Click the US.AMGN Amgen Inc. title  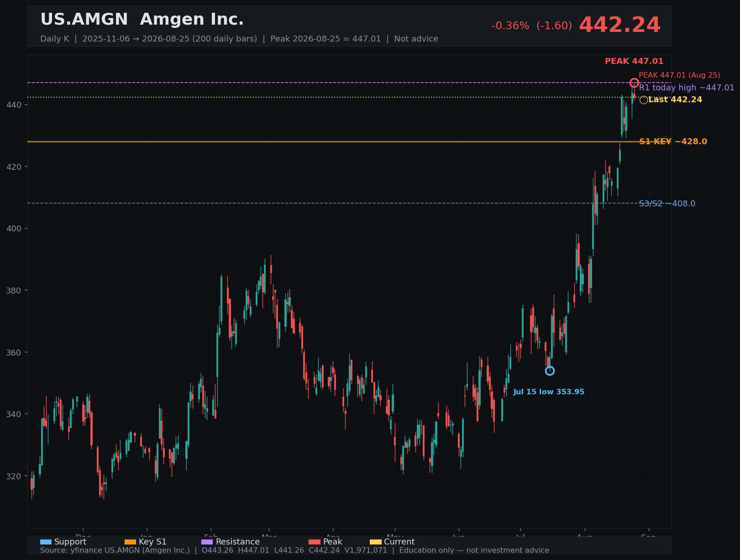tap(142, 20)
